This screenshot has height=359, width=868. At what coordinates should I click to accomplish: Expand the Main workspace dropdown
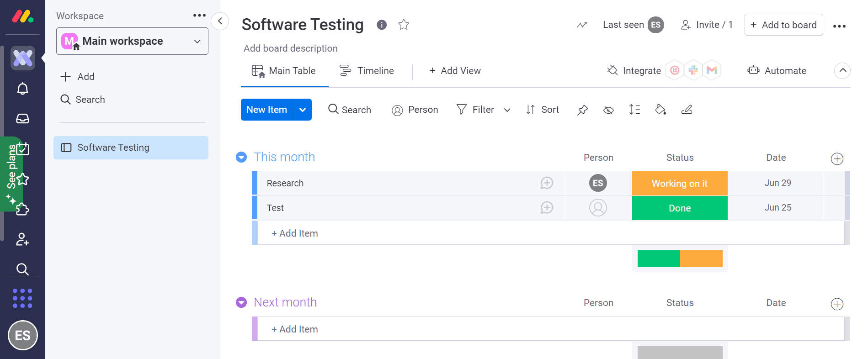click(x=197, y=42)
